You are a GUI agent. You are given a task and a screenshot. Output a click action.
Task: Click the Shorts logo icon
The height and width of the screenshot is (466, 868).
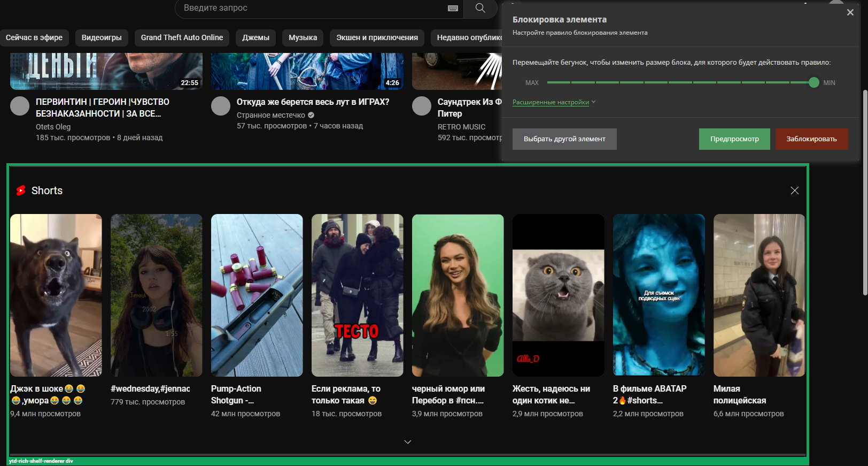pos(21,190)
